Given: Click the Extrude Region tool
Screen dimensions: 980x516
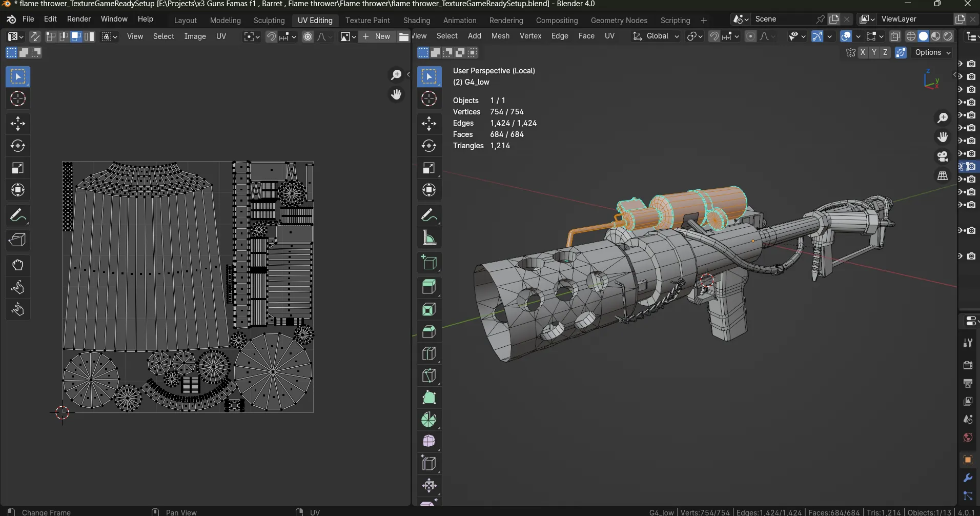Looking at the screenshot, I should coord(430,287).
